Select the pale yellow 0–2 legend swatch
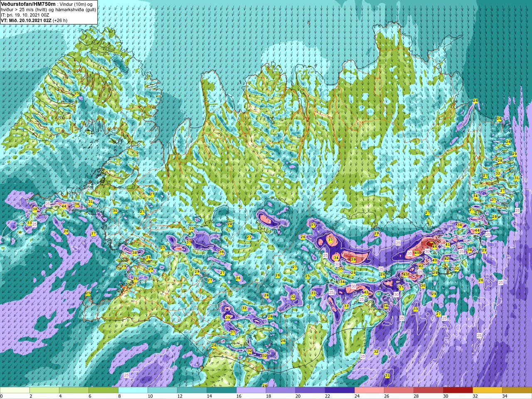This screenshot has width=532, height=399. [x=15, y=390]
